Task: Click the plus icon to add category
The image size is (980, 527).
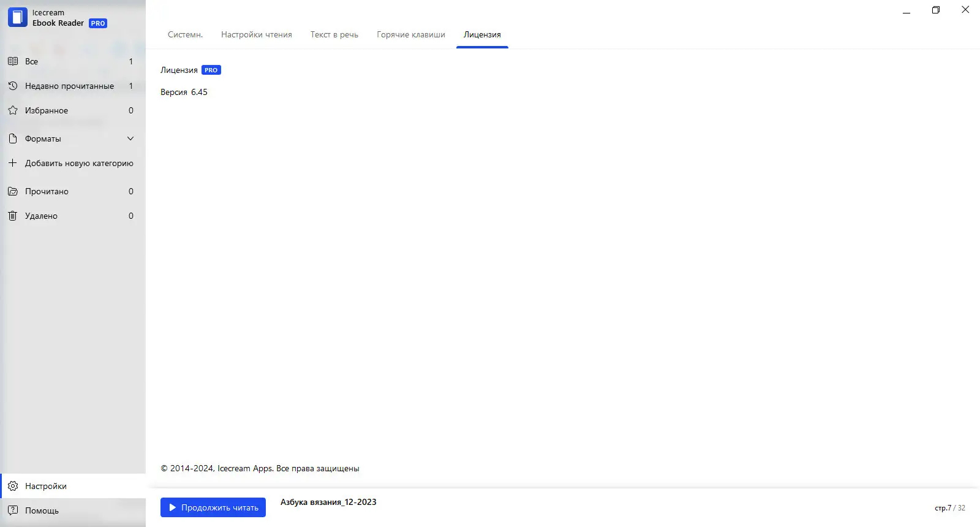Action: 13,163
